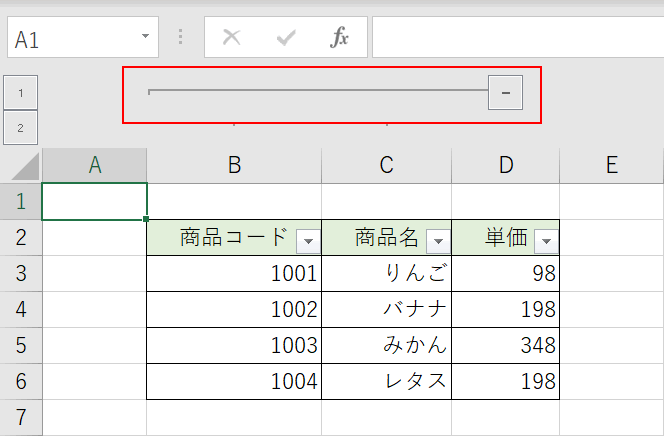Select column A header
Image resolution: width=664 pixels, height=436 pixels.
coord(94,166)
